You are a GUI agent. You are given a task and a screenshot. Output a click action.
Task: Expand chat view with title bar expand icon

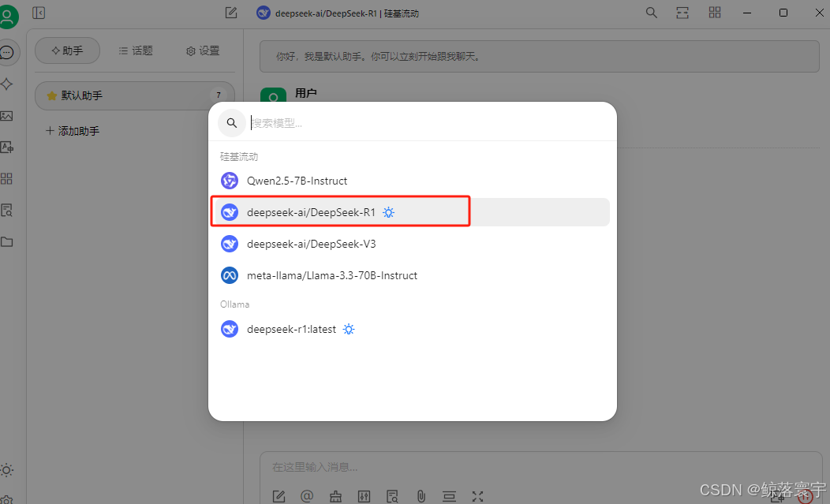(682, 13)
